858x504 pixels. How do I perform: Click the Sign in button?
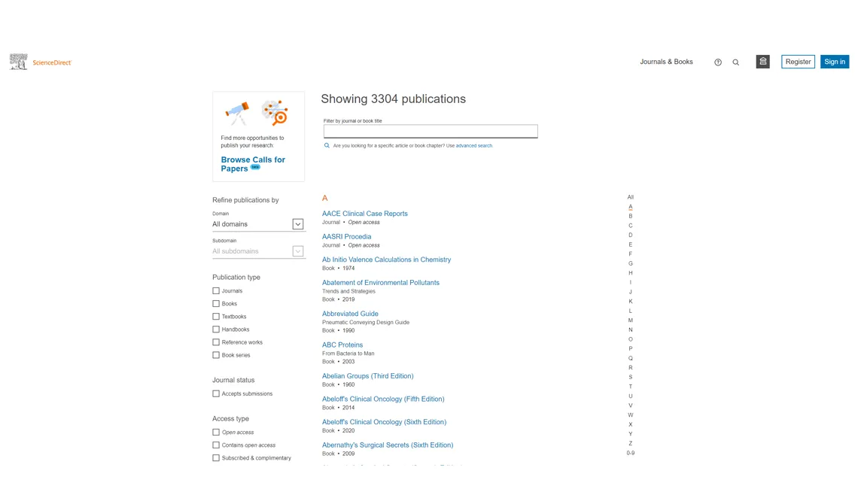click(835, 62)
